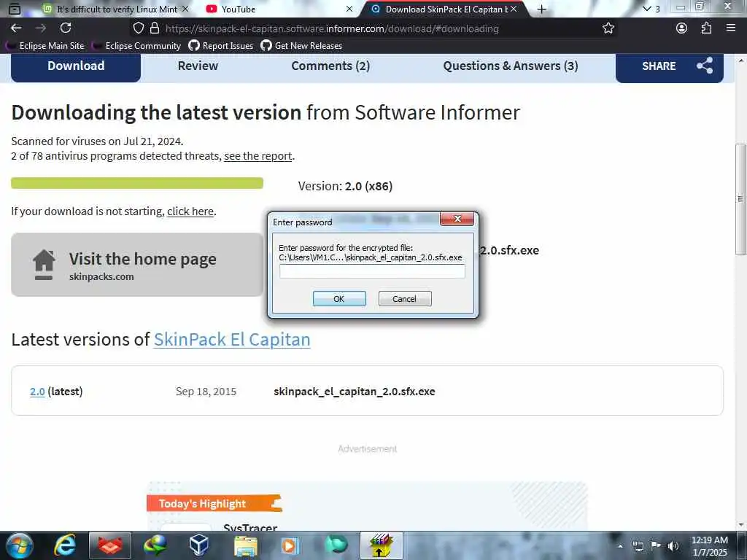Go back with the browser back arrow

pyautogui.click(x=16, y=28)
